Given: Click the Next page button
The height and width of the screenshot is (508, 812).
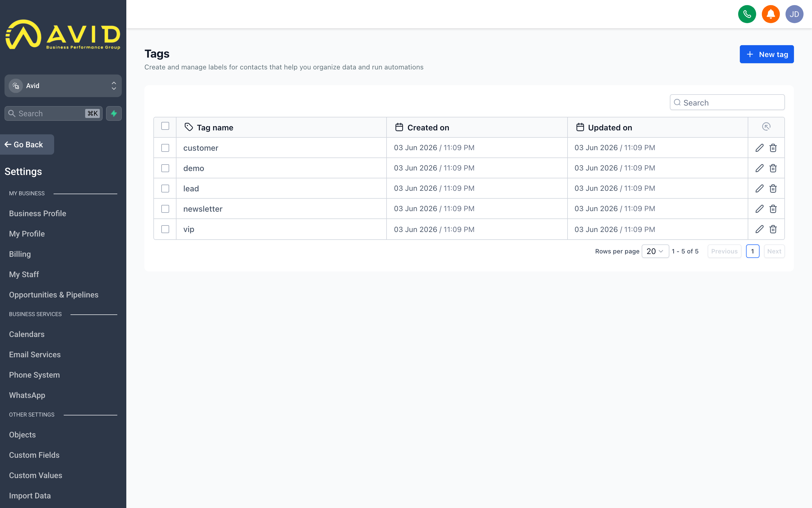Looking at the screenshot, I should (774, 251).
